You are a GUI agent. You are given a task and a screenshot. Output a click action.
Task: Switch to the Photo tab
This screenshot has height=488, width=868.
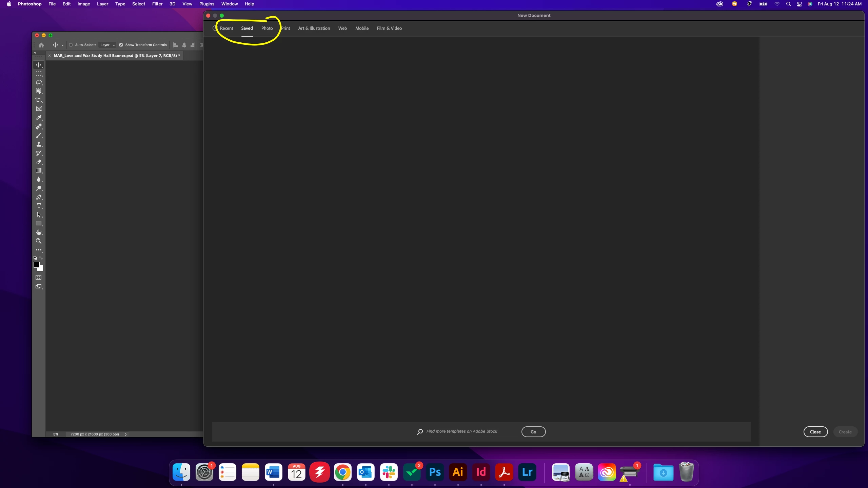point(267,28)
